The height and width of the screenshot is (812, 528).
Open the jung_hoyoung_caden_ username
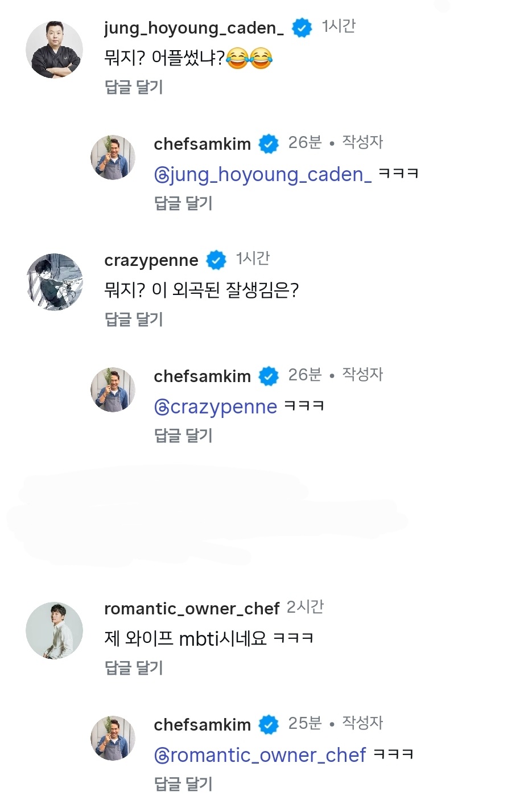[193, 28]
